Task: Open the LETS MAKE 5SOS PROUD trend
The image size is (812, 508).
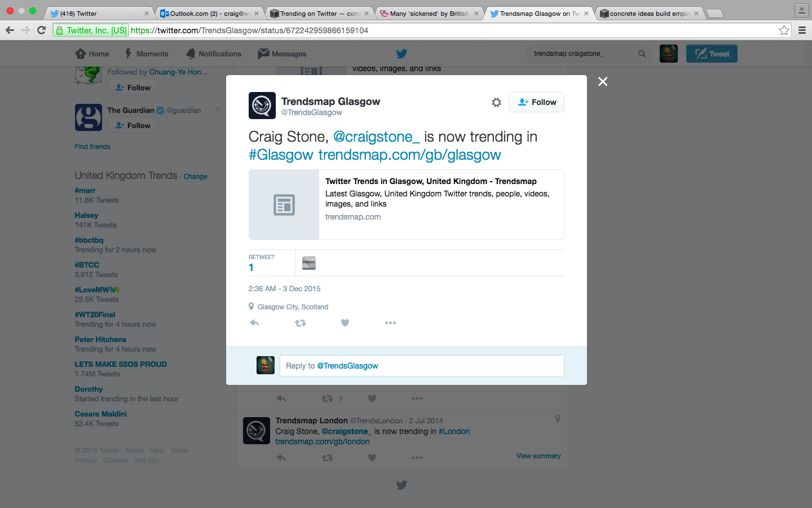Action: tap(121, 365)
